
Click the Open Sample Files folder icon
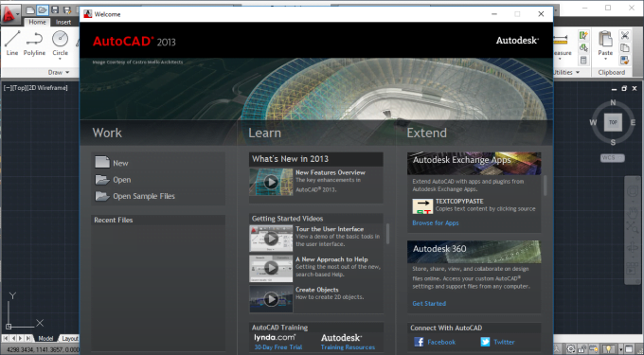coord(102,196)
